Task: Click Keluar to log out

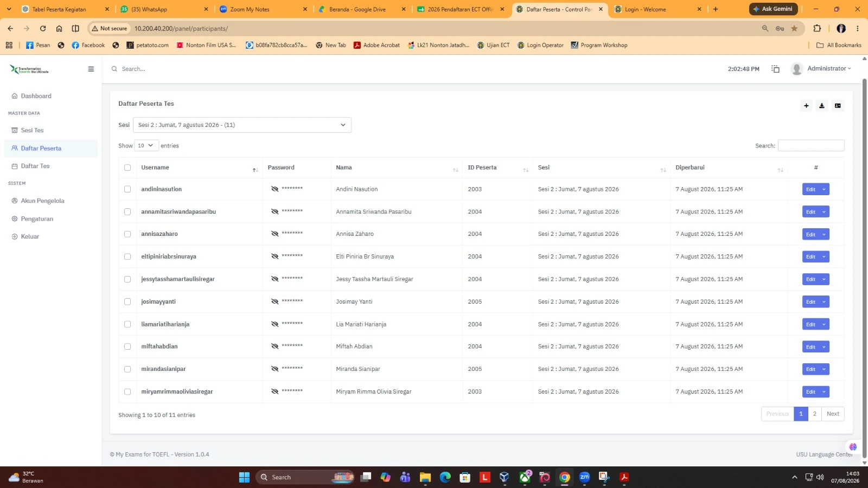Action: click(30, 236)
